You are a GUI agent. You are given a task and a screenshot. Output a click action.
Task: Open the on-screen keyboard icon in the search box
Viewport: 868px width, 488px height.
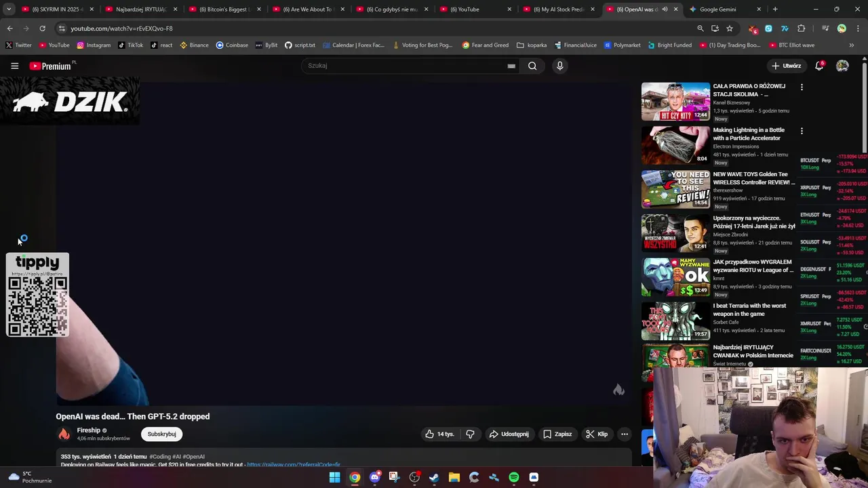[511, 66]
